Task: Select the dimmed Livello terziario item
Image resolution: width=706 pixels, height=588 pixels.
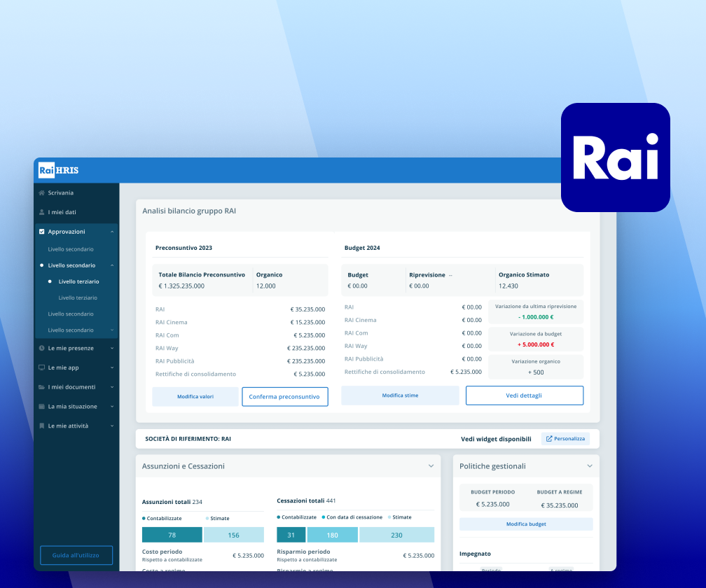Action: coord(78,297)
